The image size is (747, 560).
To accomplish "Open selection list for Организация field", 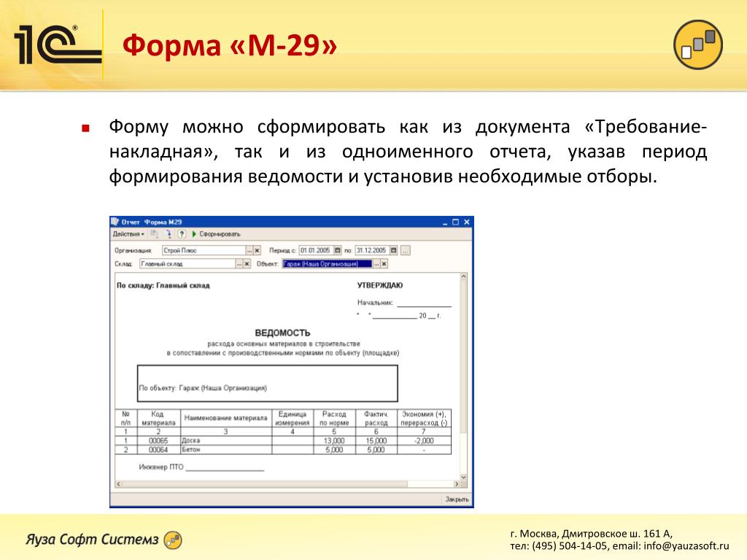I will tap(249, 251).
